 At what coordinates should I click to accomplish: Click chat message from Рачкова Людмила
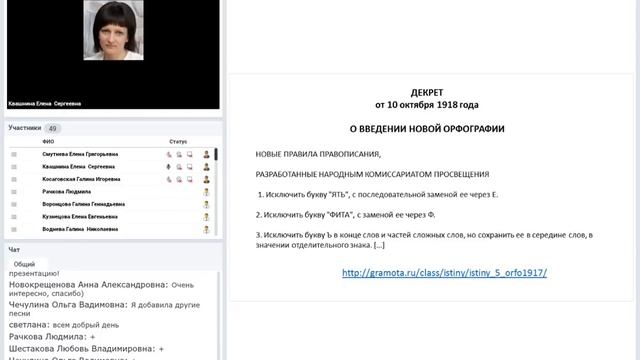pos(52,337)
